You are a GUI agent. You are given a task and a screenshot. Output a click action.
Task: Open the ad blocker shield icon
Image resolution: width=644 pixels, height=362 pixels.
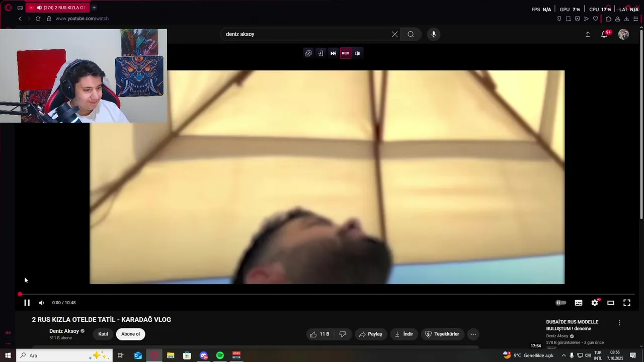(x=577, y=19)
